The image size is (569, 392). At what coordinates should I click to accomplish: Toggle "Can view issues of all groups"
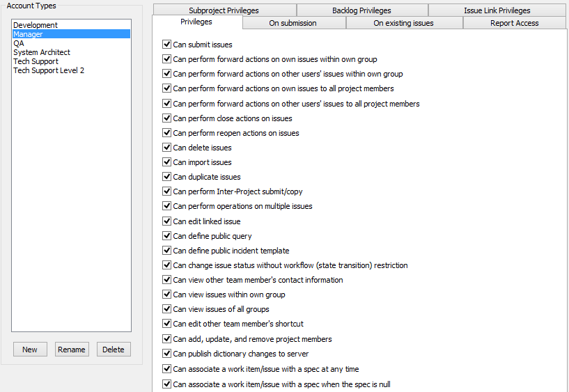pos(166,309)
